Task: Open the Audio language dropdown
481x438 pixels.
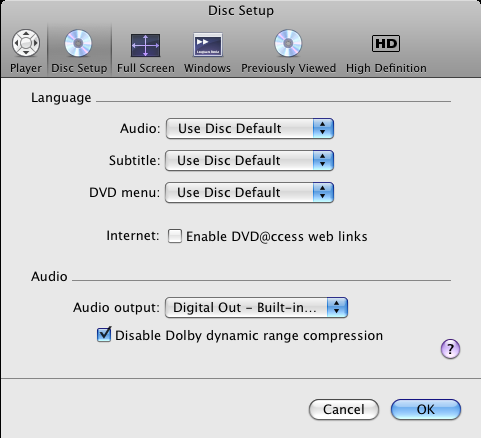Action: (x=250, y=128)
